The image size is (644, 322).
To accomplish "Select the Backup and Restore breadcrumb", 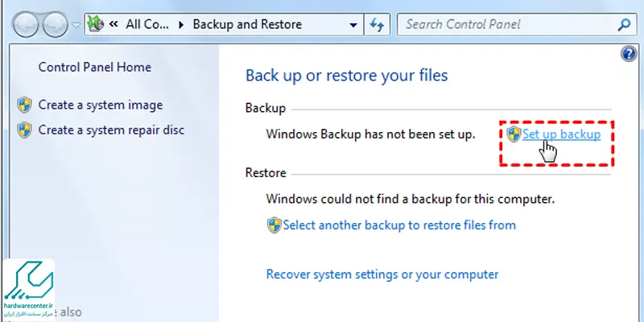I will pos(247,25).
